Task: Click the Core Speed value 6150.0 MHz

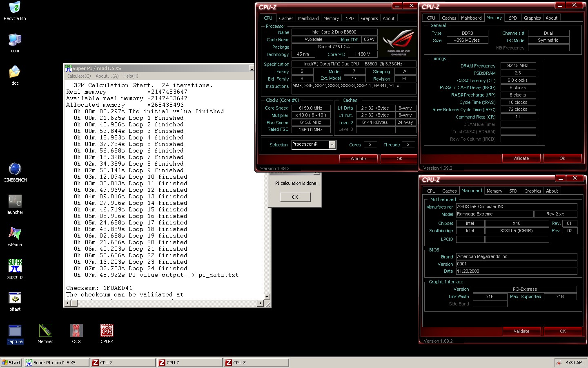Action: [311, 108]
